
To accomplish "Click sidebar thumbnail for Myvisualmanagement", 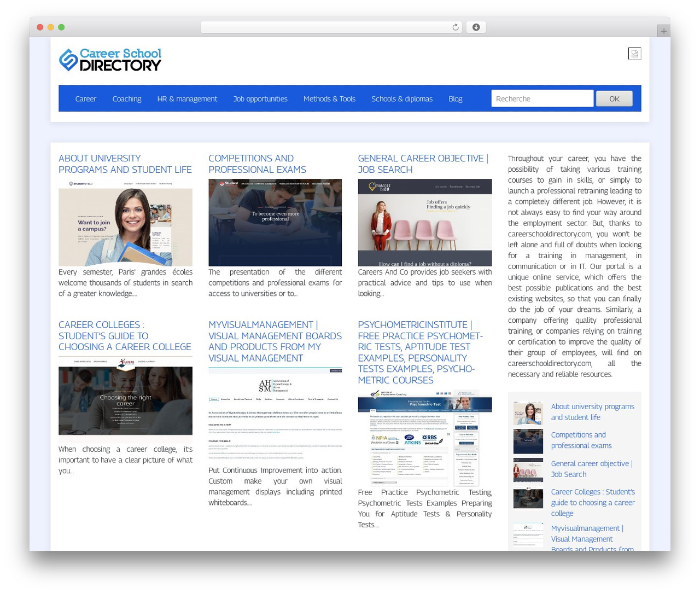I will pyautogui.click(x=528, y=535).
